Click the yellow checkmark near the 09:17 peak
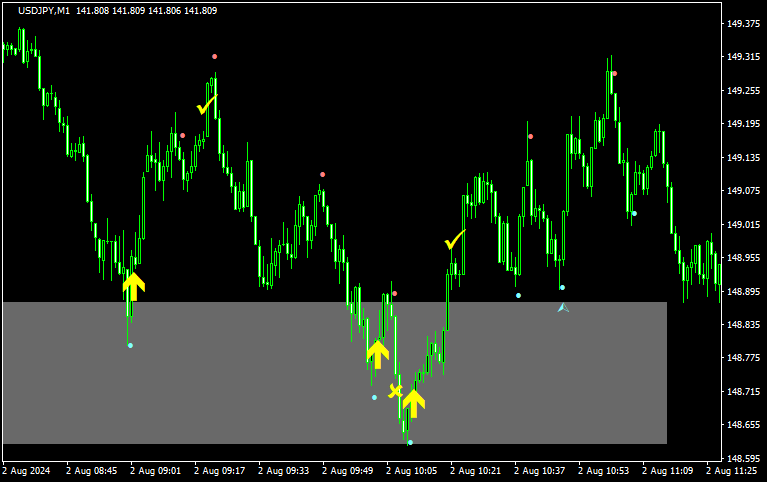This screenshot has width=767, height=482. tap(207, 104)
